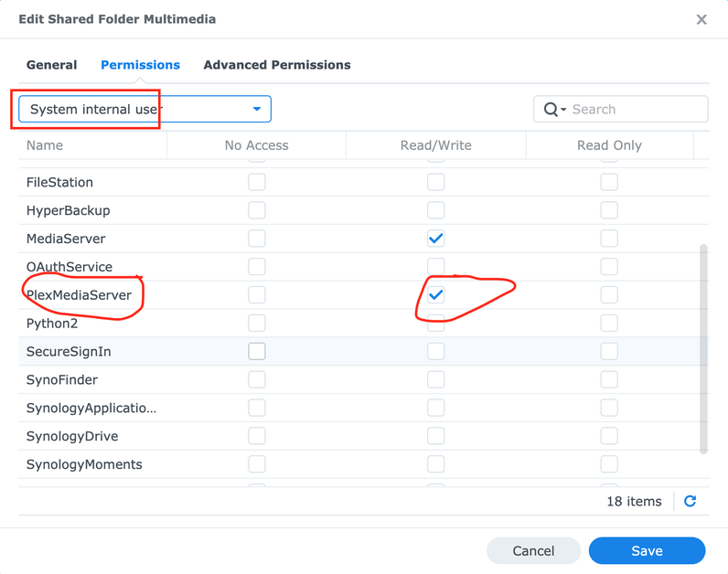Tick No Access for FileStation

pos(257,182)
